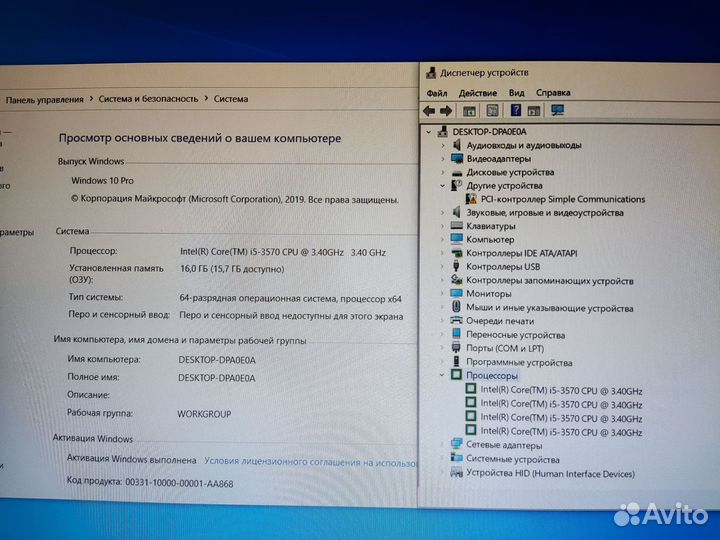Click the Back arrow in Device Manager toolbar
The width and height of the screenshot is (720, 540).
(x=429, y=111)
